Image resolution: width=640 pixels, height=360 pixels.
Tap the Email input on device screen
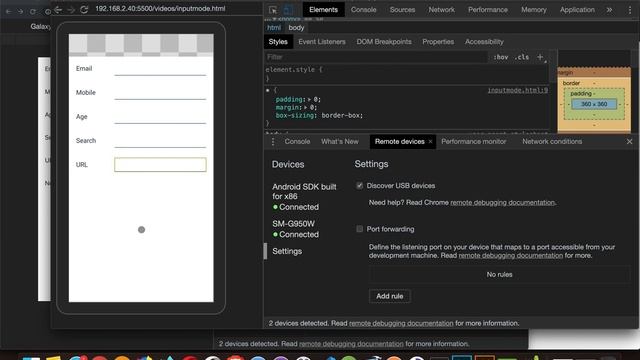(x=160, y=69)
